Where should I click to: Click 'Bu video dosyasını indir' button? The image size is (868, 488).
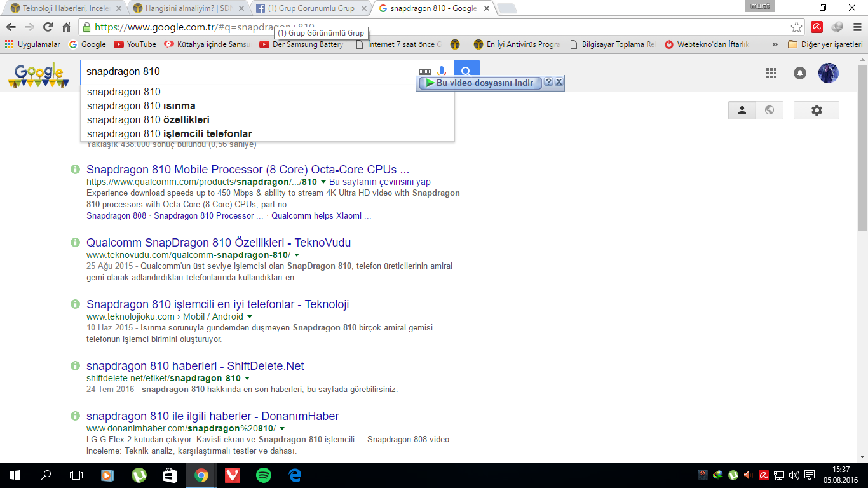click(480, 83)
